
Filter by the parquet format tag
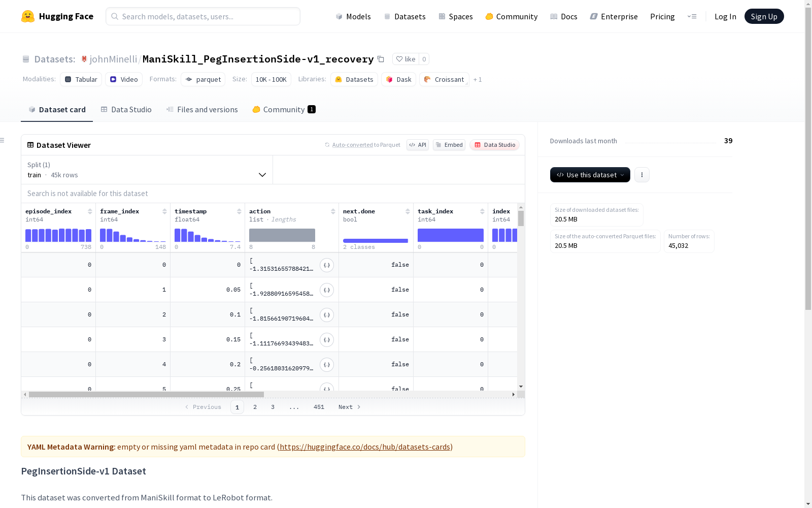pos(203,79)
